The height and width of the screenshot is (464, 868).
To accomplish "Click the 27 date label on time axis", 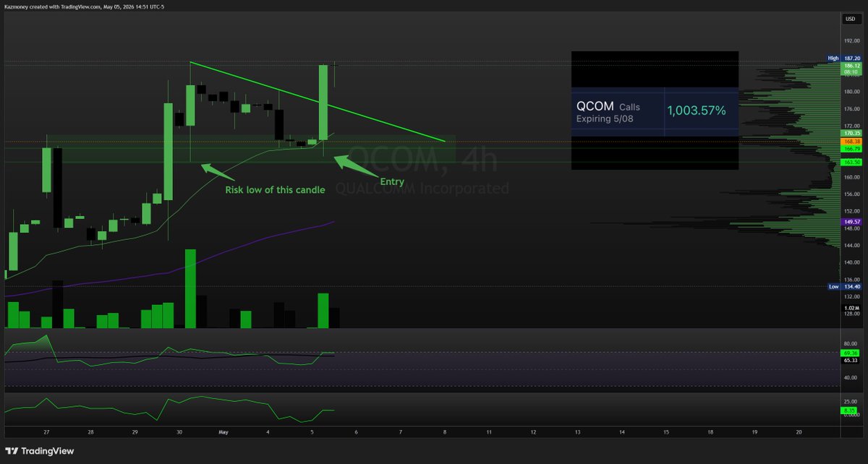I will (x=46, y=431).
